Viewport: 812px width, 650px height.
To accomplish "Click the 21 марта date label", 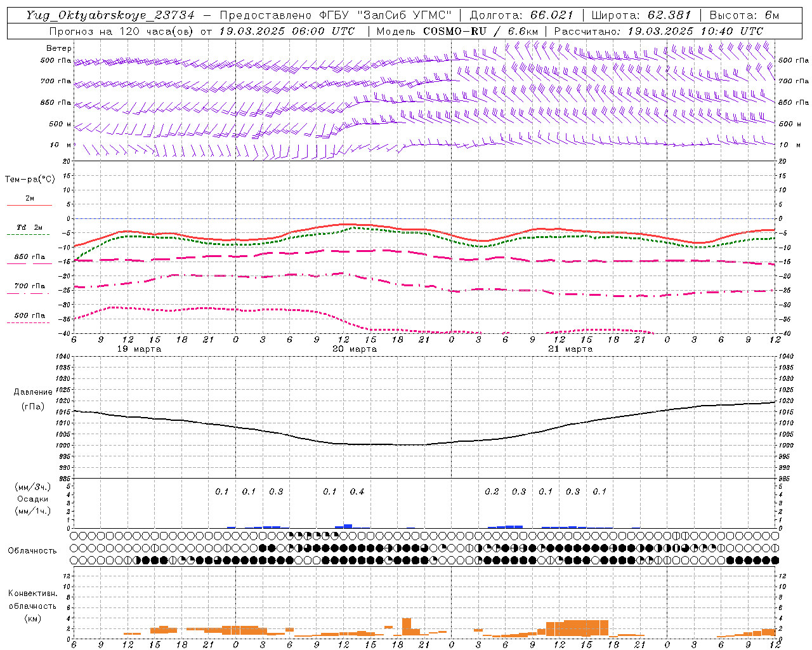I will [570, 349].
